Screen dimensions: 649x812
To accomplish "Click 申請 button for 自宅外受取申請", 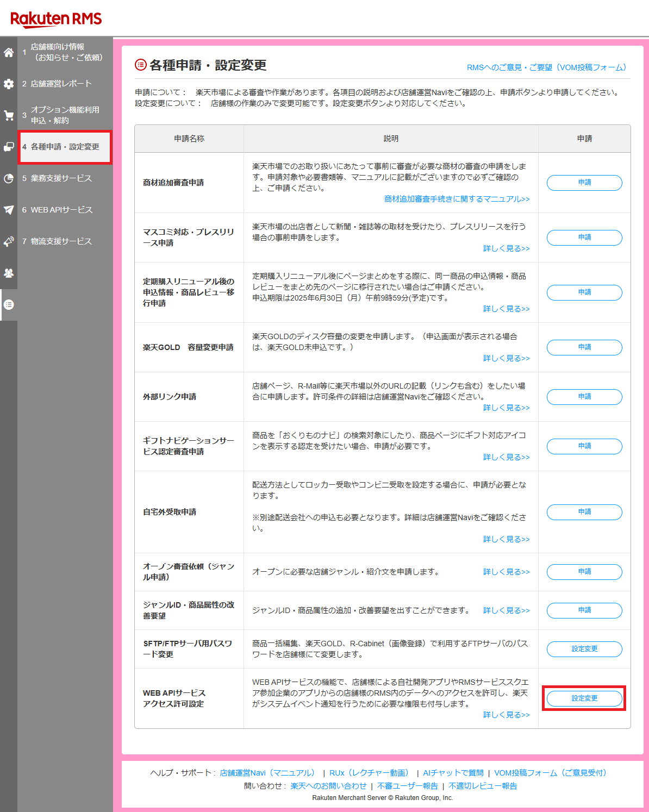I will point(584,512).
